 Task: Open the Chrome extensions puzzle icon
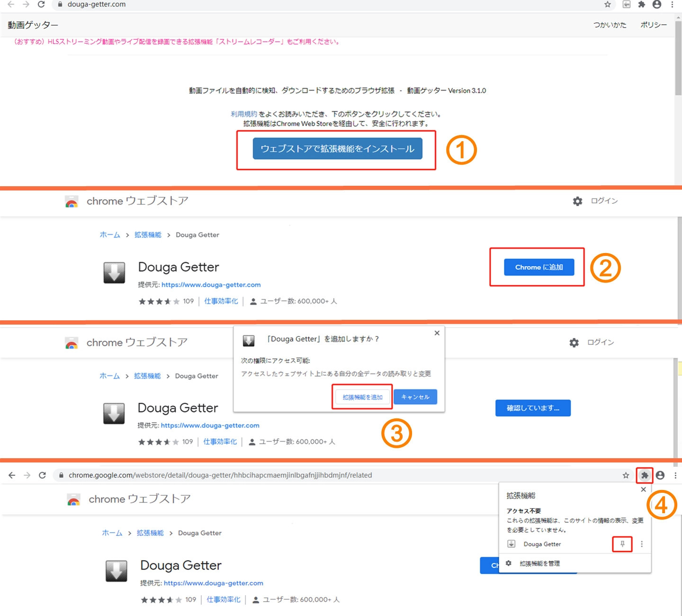pyautogui.click(x=644, y=475)
